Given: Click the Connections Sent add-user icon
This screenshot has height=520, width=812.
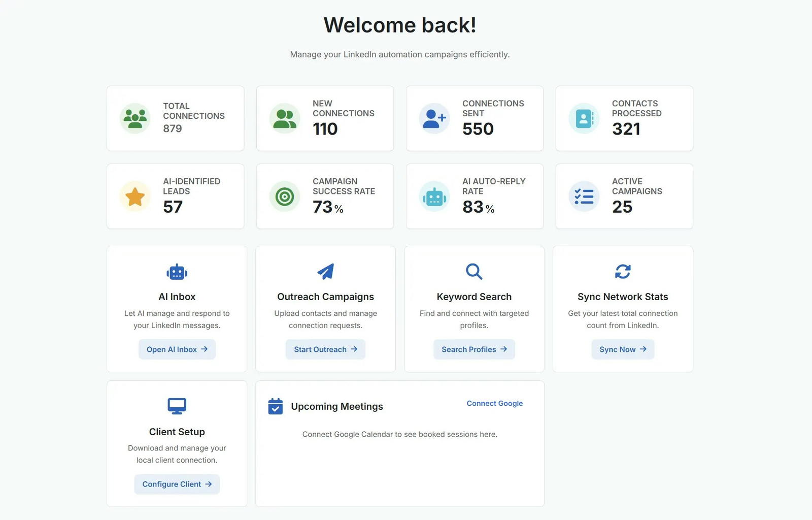Looking at the screenshot, I should [434, 118].
